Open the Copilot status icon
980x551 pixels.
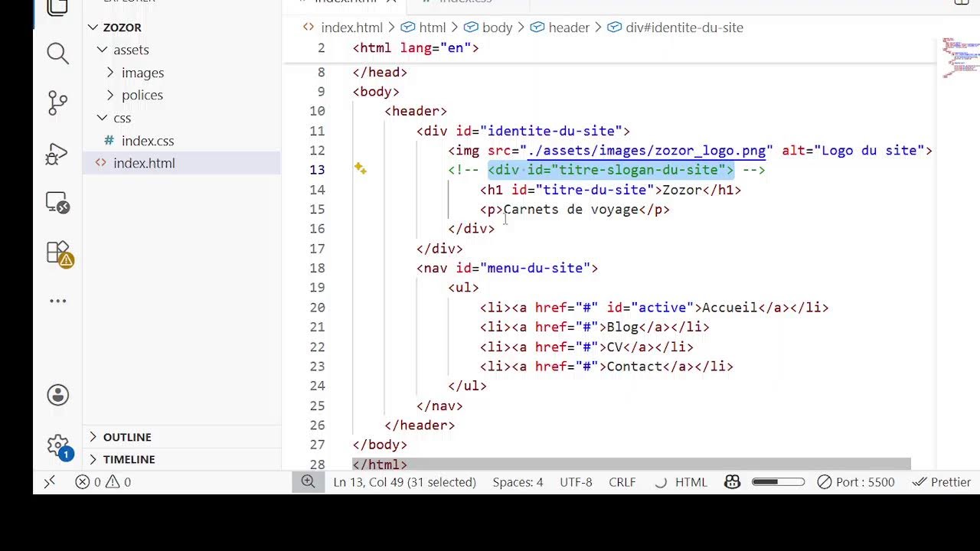[x=732, y=482]
